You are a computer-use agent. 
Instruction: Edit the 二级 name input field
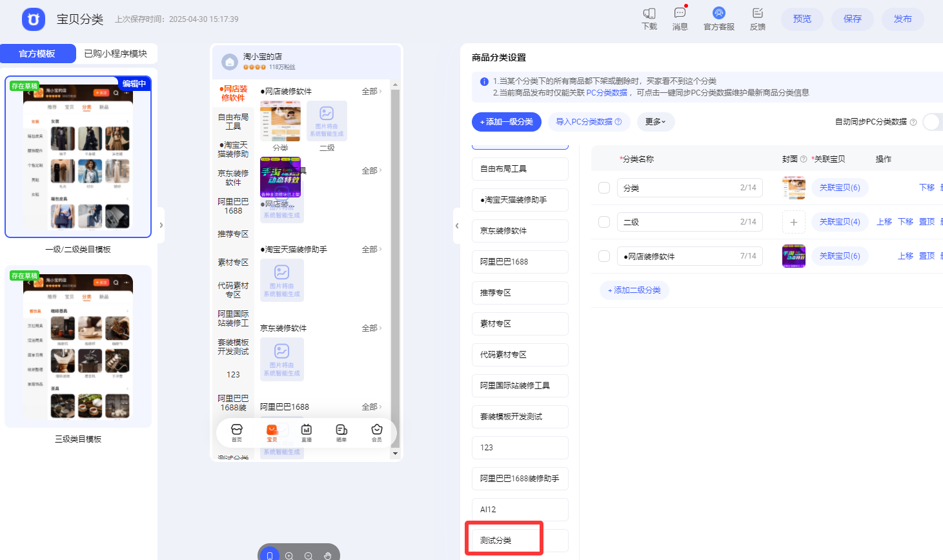click(690, 222)
